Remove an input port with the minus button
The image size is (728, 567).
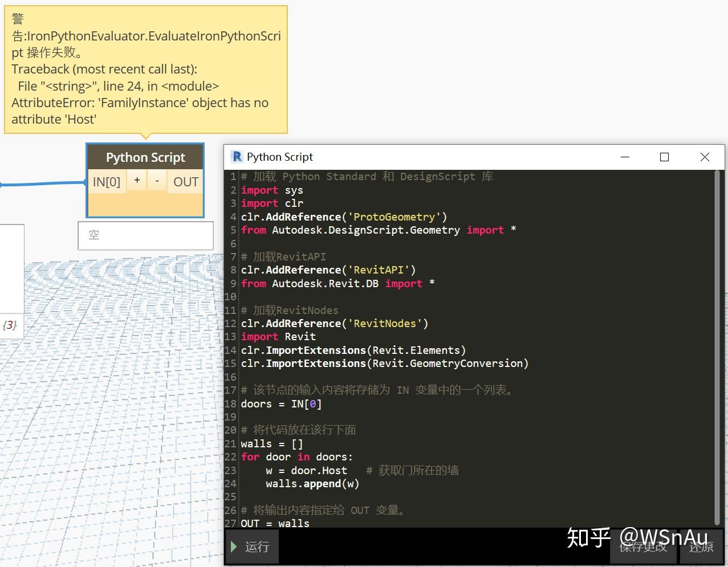(x=157, y=181)
